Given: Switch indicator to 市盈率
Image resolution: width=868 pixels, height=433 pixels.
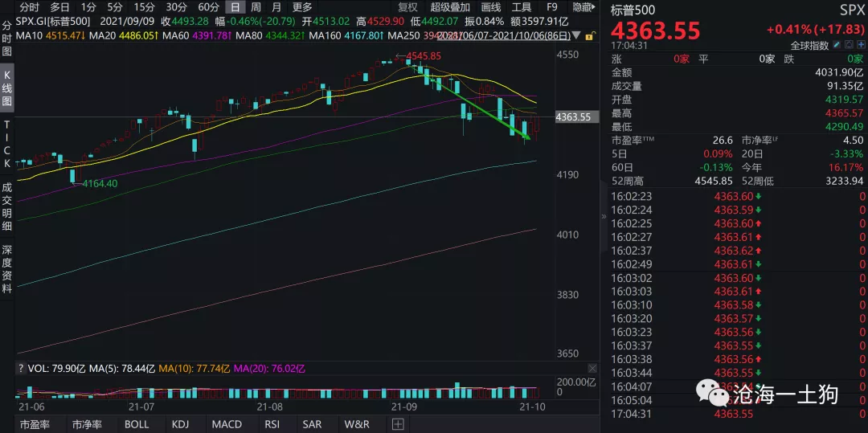Looking at the screenshot, I should click(35, 424).
